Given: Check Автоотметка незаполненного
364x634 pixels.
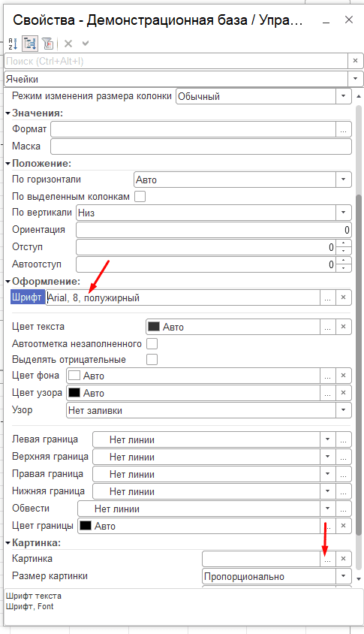Looking at the screenshot, I should coord(152,344).
